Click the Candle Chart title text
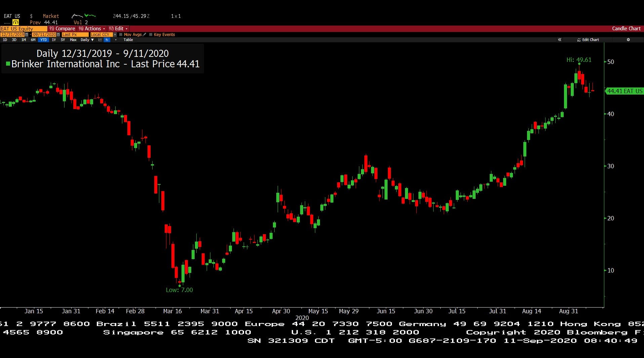This screenshot has width=644, height=358. 626,29
